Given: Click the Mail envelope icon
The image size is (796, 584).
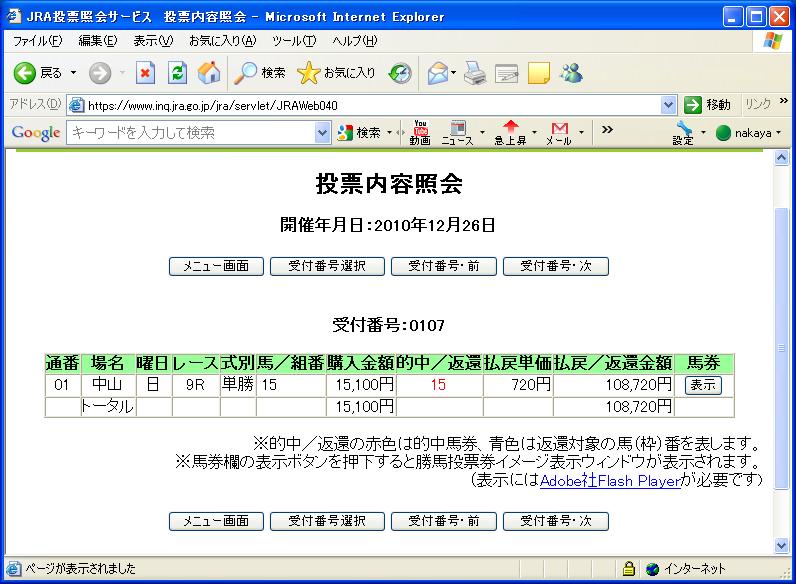Looking at the screenshot, I should (x=438, y=74).
